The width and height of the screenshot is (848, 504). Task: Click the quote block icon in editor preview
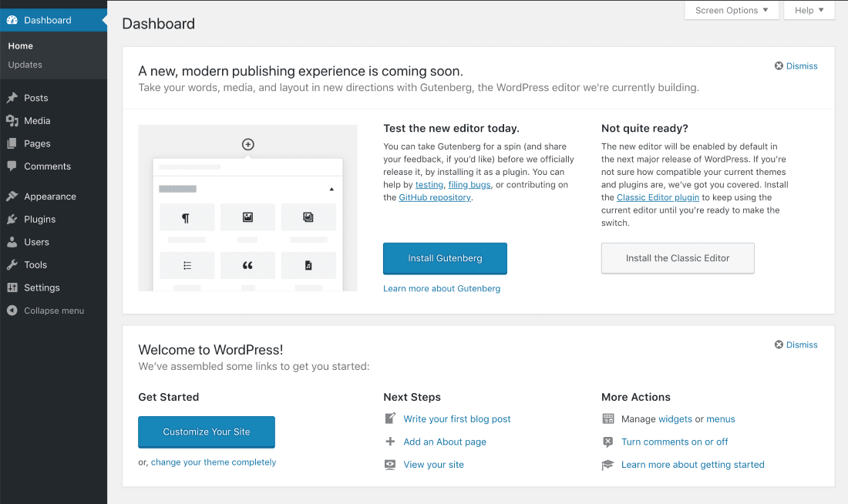pyautogui.click(x=247, y=266)
